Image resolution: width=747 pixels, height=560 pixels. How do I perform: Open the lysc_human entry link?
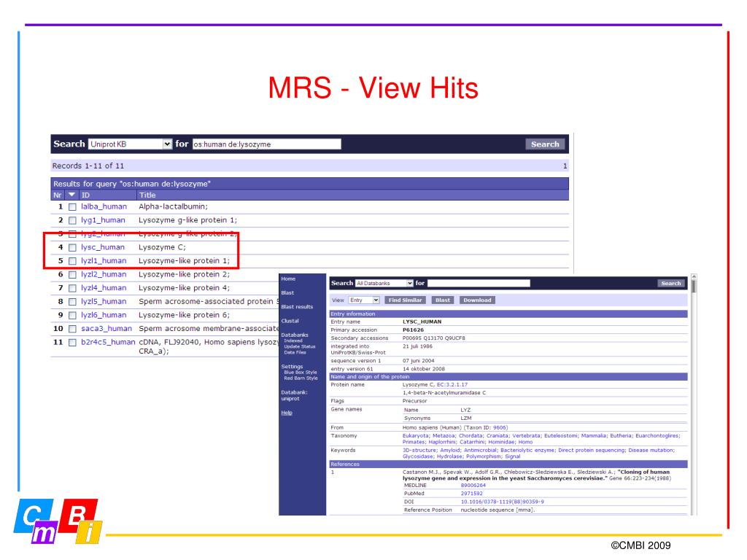(102, 247)
